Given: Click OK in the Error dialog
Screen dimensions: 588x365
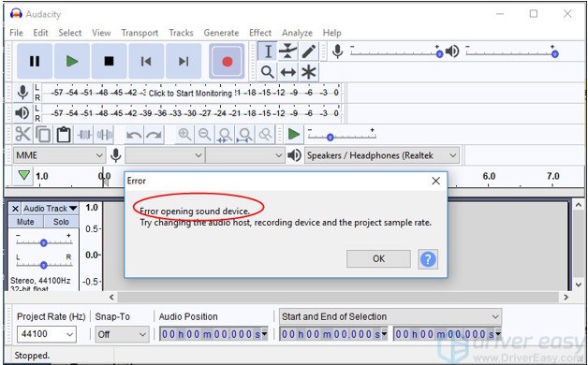Looking at the screenshot, I should click(x=378, y=258).
